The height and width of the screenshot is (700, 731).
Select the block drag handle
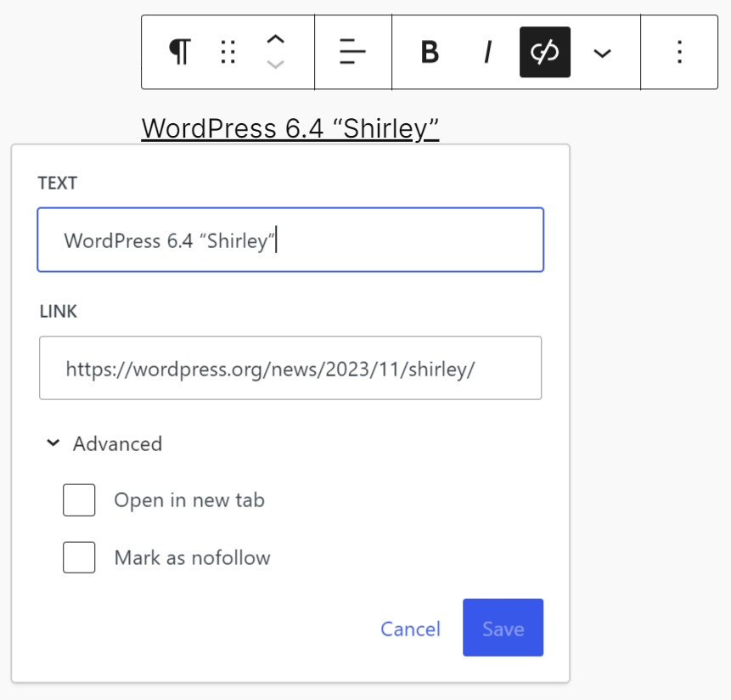coord(227,52)
